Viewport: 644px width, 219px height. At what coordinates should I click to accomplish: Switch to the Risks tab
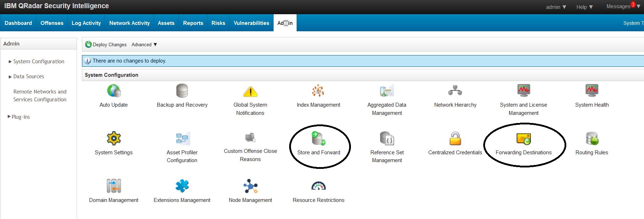pyautogui.click(x=218, y=23)
